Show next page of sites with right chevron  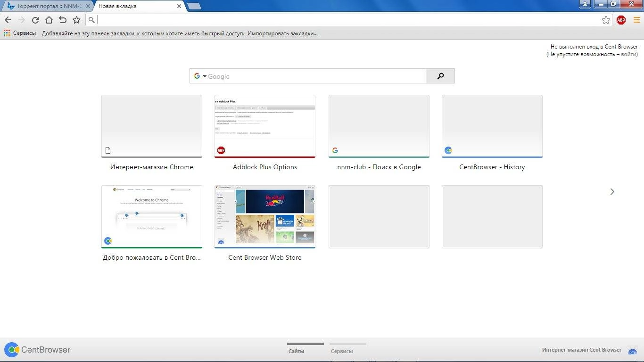[612, 191]
